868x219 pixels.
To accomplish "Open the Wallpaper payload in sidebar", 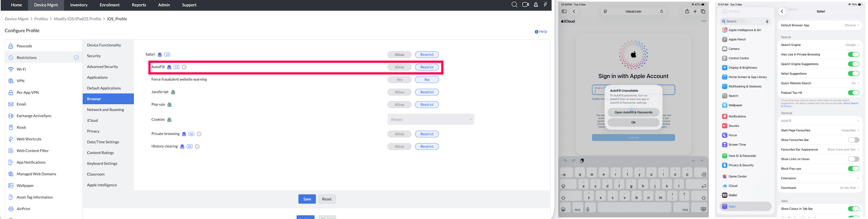I will tap(43, 186).
